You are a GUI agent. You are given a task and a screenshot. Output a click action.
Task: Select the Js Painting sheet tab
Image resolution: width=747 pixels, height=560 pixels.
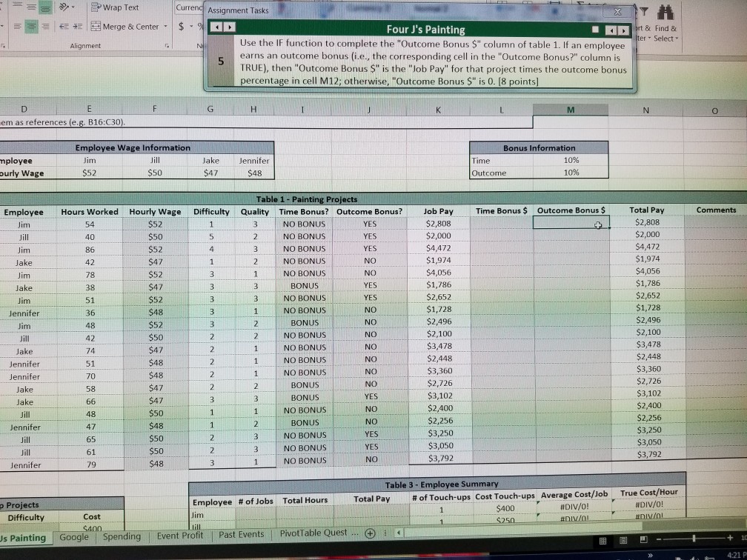point(24,538)
